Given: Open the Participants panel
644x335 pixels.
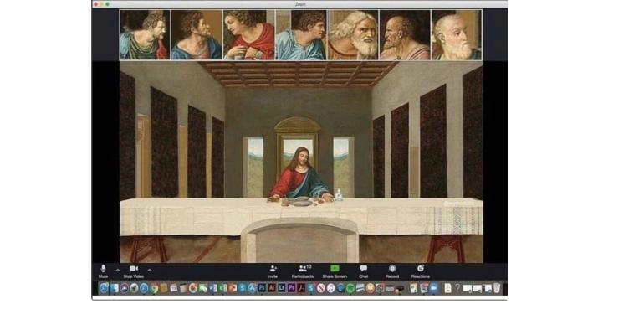Looking at the screenshot, I should (303, 271).
